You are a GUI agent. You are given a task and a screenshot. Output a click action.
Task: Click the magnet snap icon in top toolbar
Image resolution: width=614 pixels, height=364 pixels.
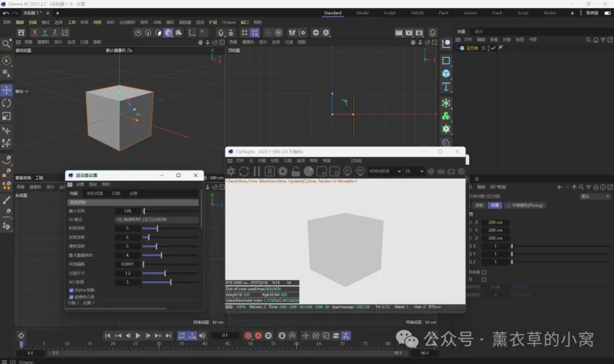[221, 33]
